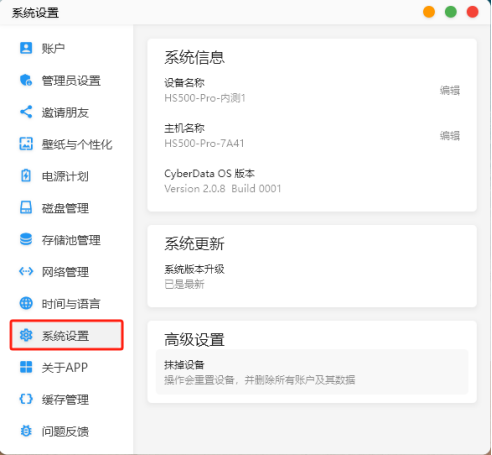
Task: Edit the 主机名称 host name
Action: pyautogui.click(x=450, y=136)
